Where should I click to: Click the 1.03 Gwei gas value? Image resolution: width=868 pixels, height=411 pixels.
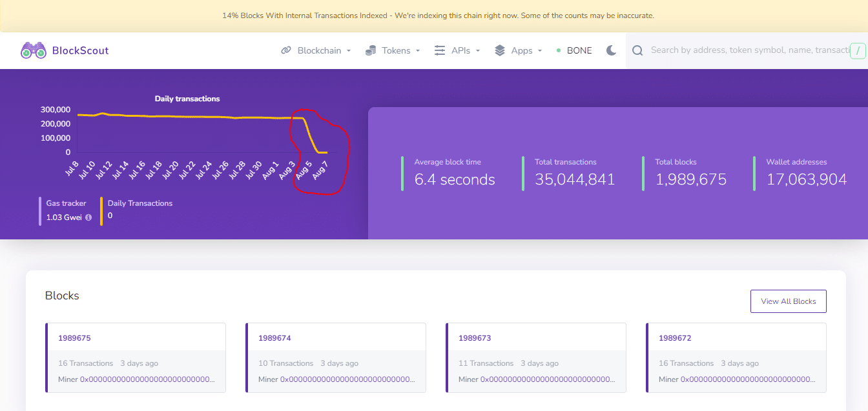click(x=64, y=217)
